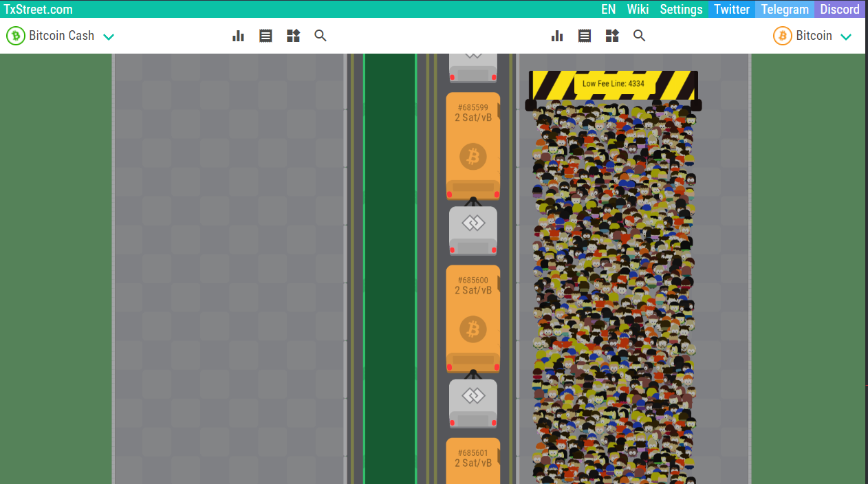Open the Bitcoin block visualizer icon
Image resolution: width=868 pixels, height=484 pixels.
click(612, 36)
